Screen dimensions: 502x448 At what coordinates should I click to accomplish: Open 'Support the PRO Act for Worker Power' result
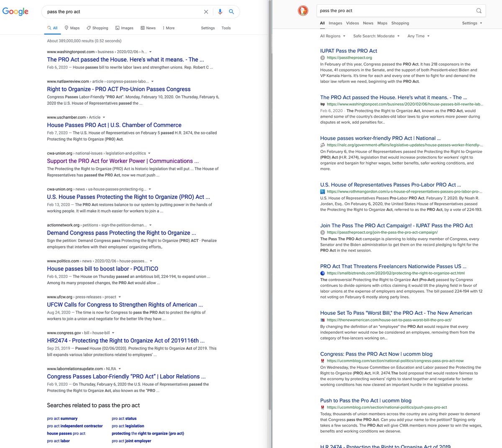123,161
